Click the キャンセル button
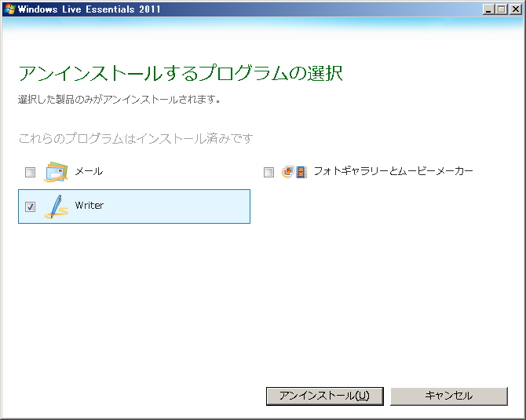 (449, 396)
